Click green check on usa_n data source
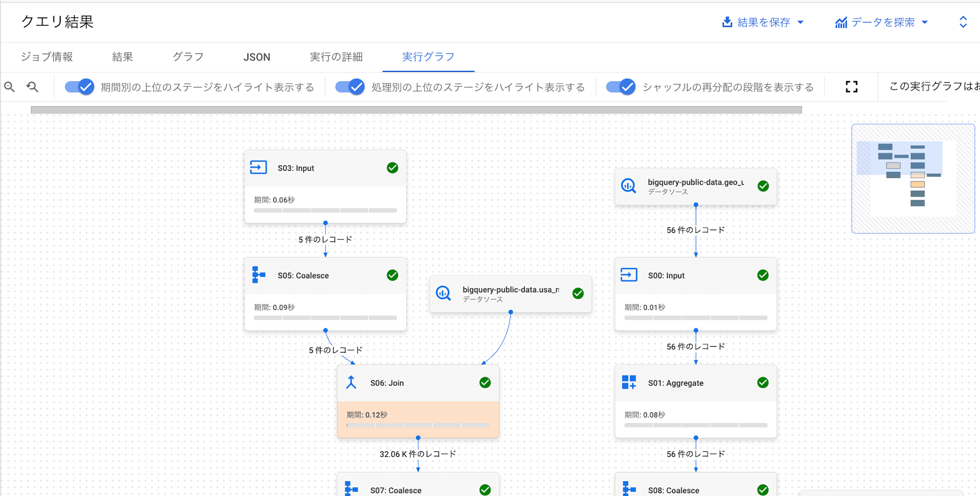Image resolution: width=980 pixels, height=496 pixels. click(x=578, y=293)
